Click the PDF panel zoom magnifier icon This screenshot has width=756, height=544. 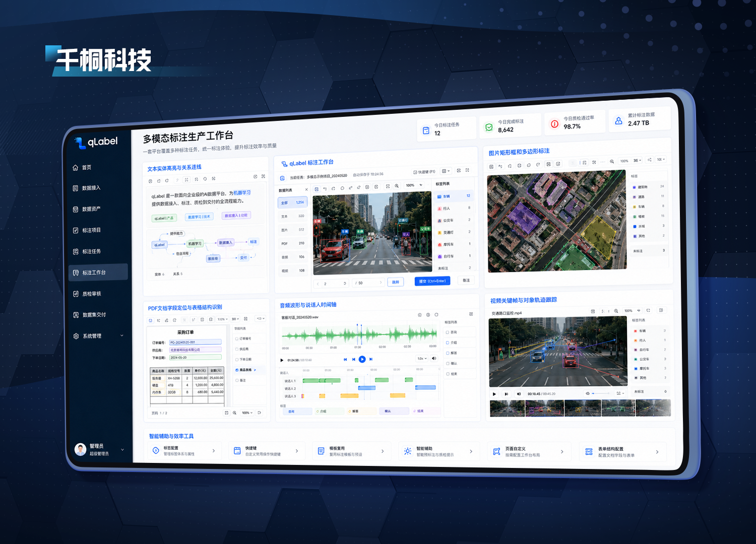click(x=234, y=413)
